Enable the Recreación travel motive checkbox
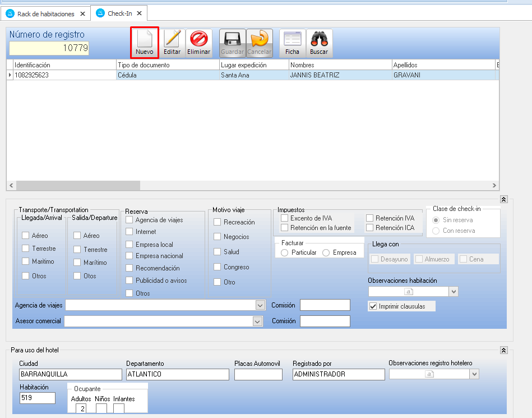This screenshot has width=532, height=418. tap(218, 222)
